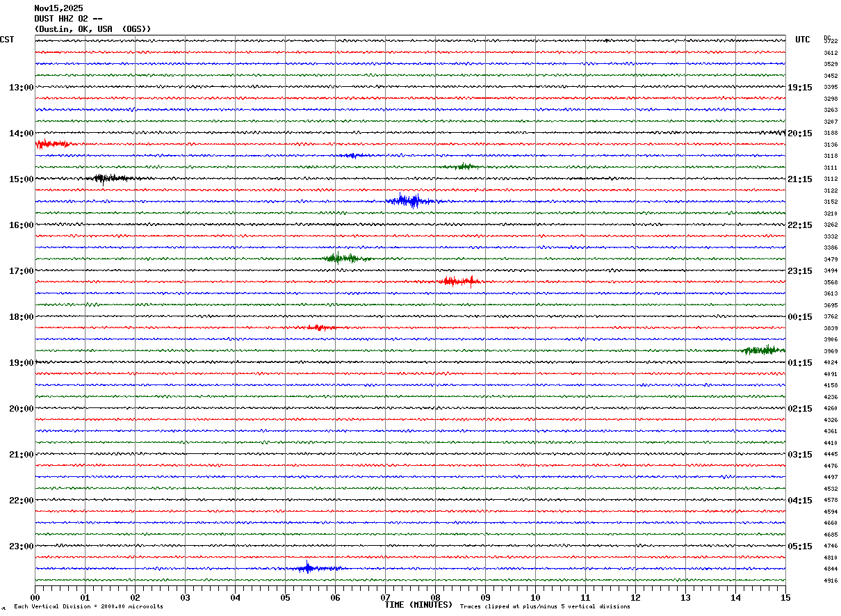841x616 pixels.
Task: Click the 19:00 CST time label
Action: 21,363
